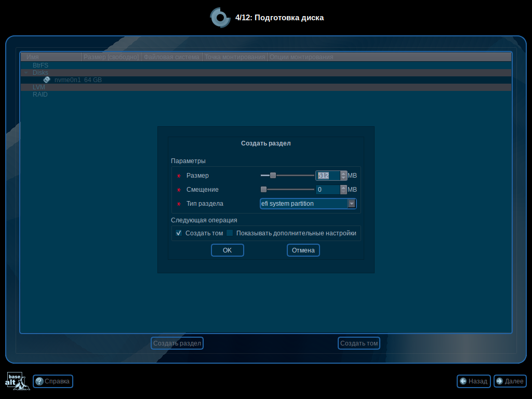Toggle the Создать том option off
The image size is (532, 399).
pos(178,233)
